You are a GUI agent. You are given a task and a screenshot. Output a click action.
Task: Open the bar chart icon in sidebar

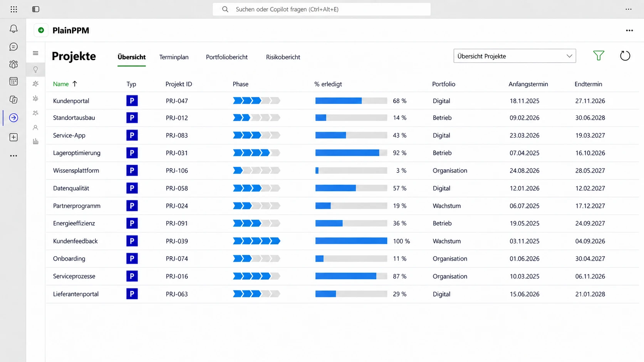[35, 142]
